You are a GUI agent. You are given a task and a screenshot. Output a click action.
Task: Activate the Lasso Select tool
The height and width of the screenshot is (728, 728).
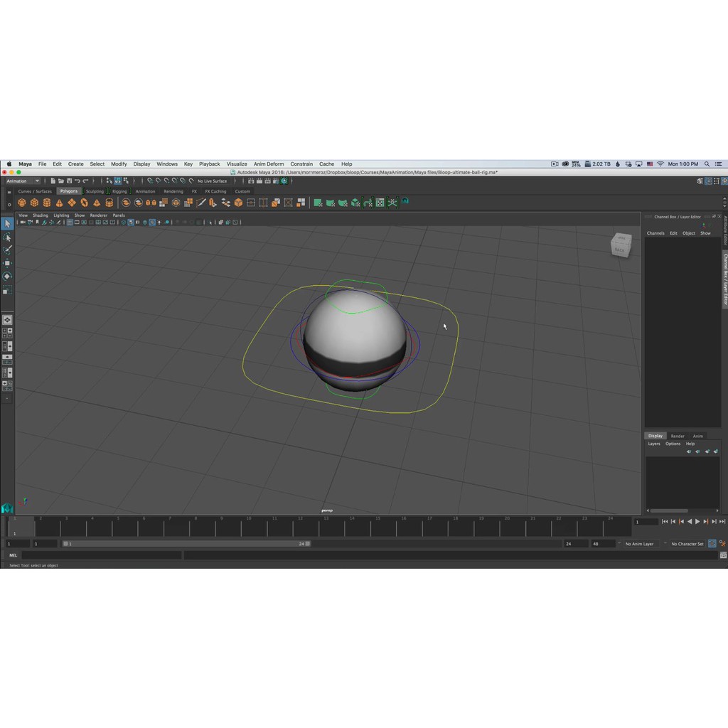[x=7, y=237]
